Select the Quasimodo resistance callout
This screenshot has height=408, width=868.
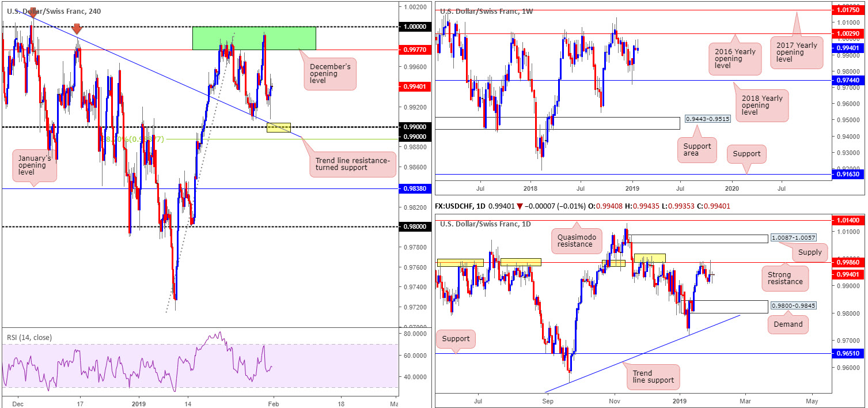[x=575, y=240]
